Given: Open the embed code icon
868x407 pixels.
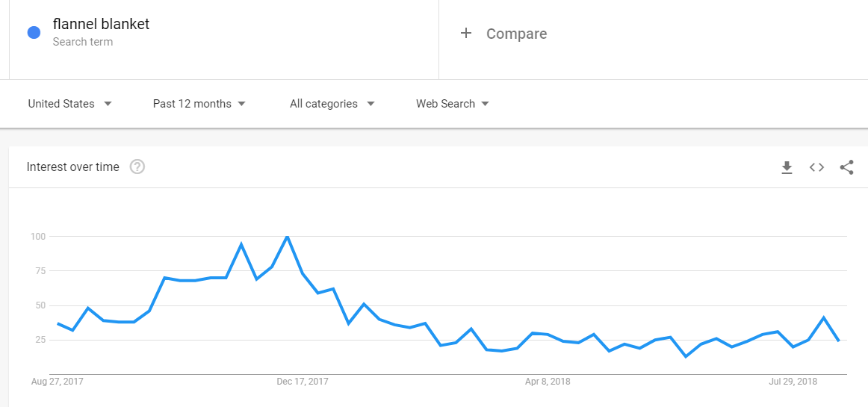Looking at the screenshot, I should 816,167.
